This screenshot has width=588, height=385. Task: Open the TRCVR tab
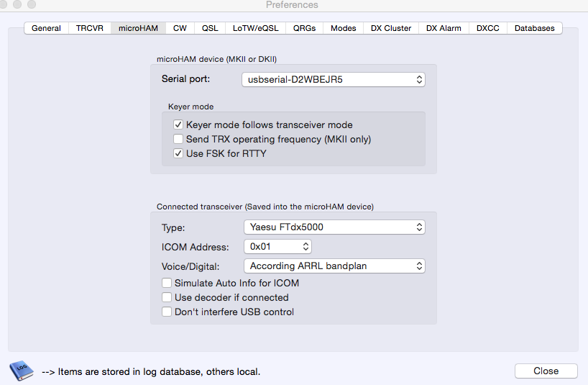point(90,28)
